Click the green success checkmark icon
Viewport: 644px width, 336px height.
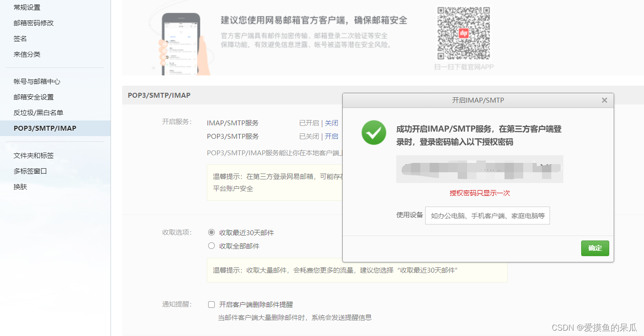point(373,133)
